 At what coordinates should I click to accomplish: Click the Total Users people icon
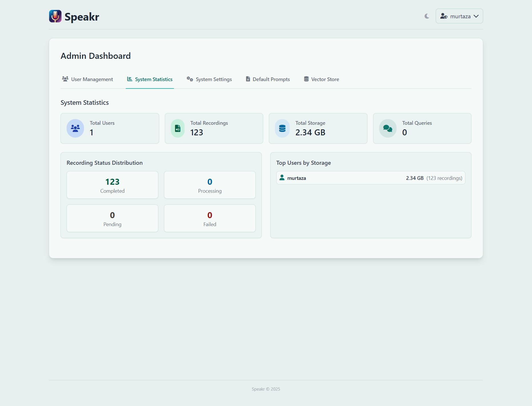[x=75, y=128]
